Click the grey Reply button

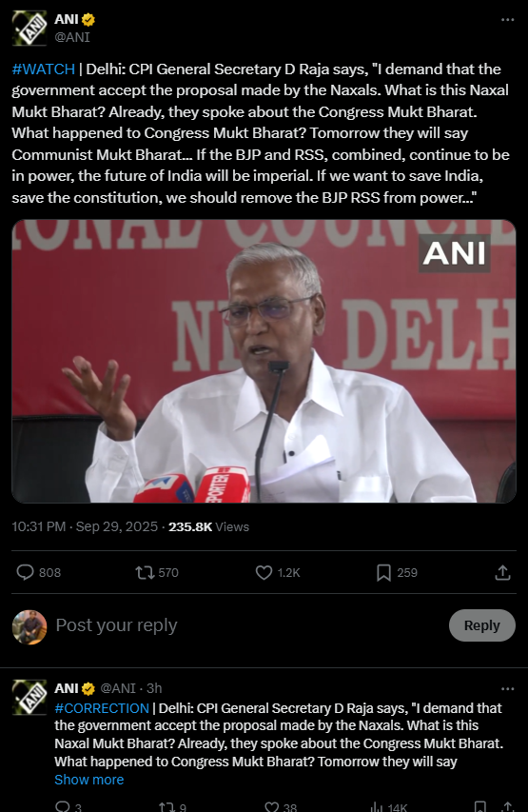(x=482, y=625)
